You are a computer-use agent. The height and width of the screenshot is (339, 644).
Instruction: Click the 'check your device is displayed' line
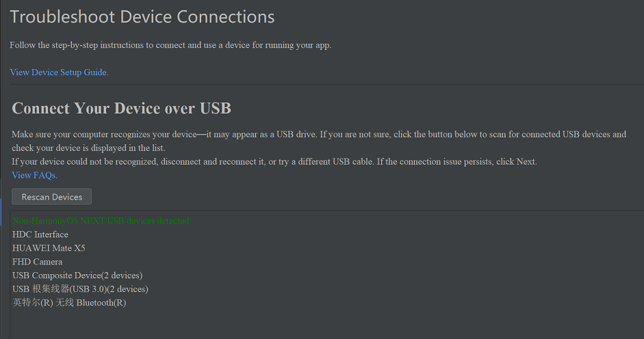pos(88,148)
